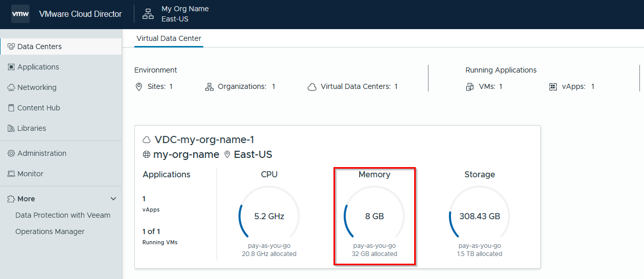Click the location pin beside East-US in card
The height and width of the screenshot is (279, 644).
pos(227,154)
